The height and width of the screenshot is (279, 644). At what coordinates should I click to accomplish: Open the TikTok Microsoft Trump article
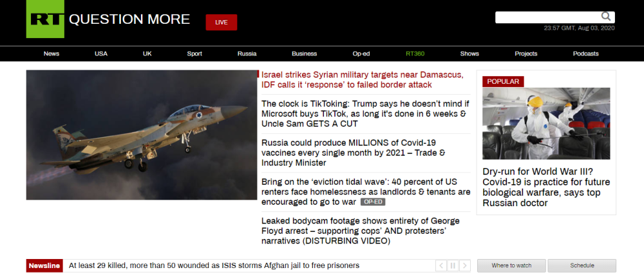click(365, 114)
